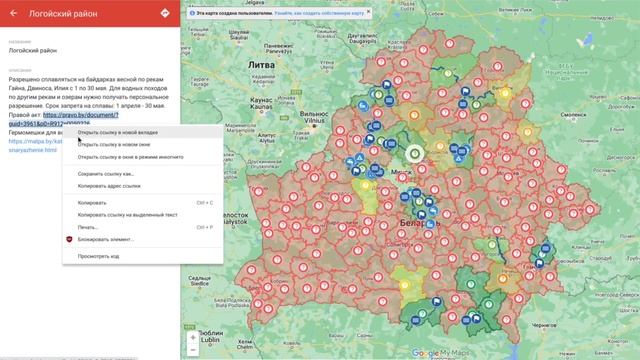Click the title 'Логойский район' in the red header
The width and height of the screenshot is (640, 360).
[63, 13]
